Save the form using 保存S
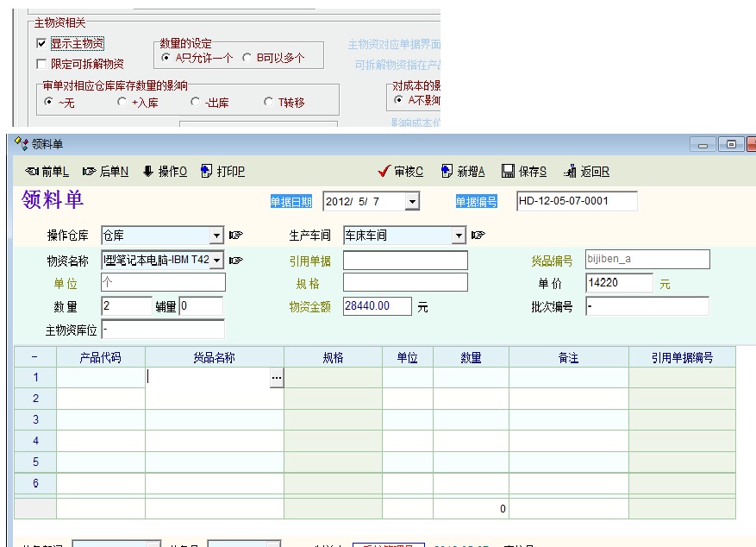 (524, 172)
